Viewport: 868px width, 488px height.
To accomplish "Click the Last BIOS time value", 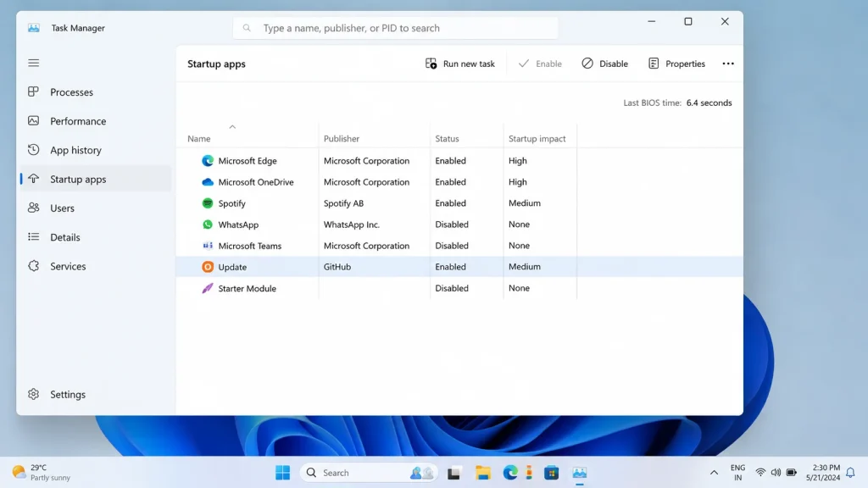I will tap(709, 103).
